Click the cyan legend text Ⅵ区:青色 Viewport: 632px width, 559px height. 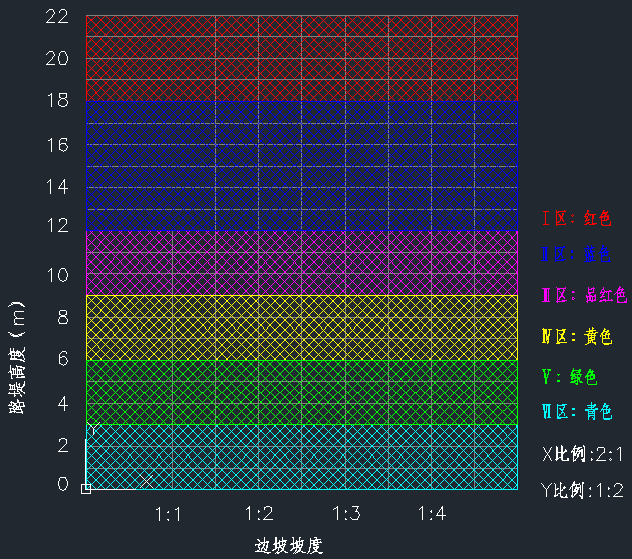pyautogui.click(x=576, y=412)
